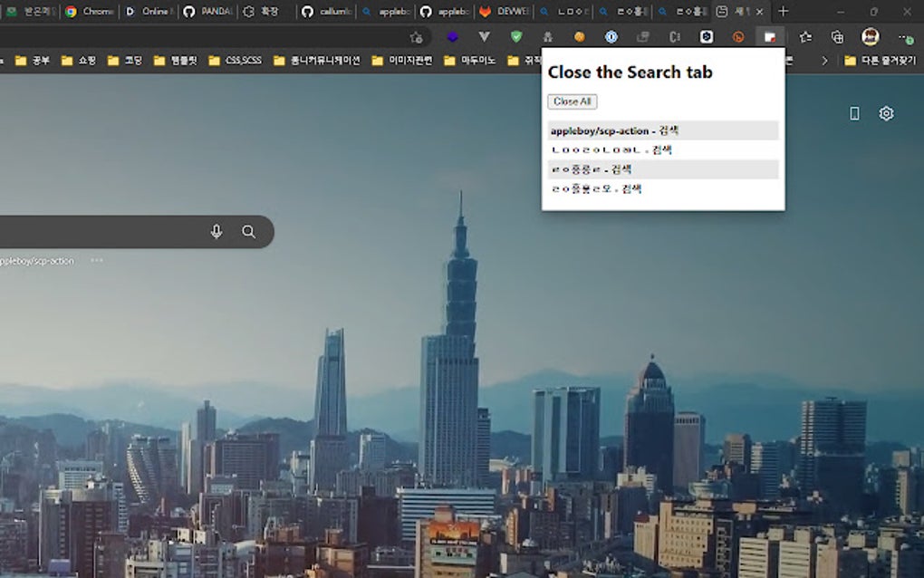Open the 공부 bookmarks folder
Viewport: 924px width, 578px height.
pos(33,60)
